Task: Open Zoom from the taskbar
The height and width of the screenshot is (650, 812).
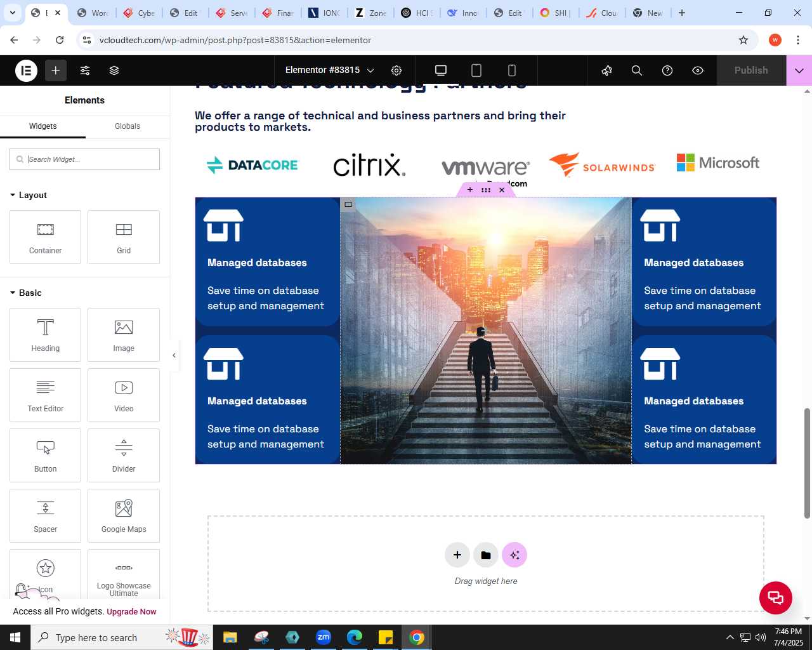Action: pos(324,637)
